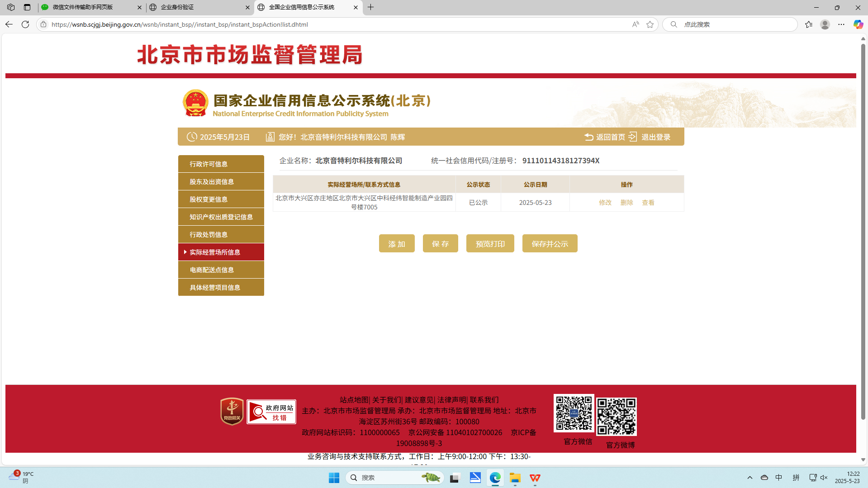The width and height of the screenshot is (868, 488).
Task: Click the 添加 button
Action: [397, 243]
